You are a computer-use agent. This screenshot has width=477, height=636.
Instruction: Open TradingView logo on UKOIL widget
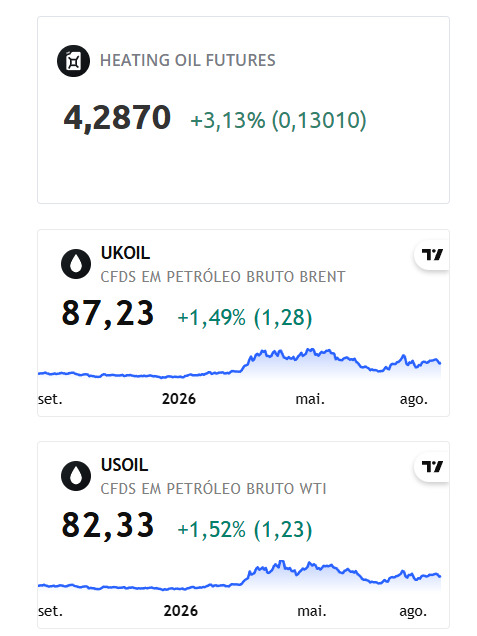pos(432,255)
